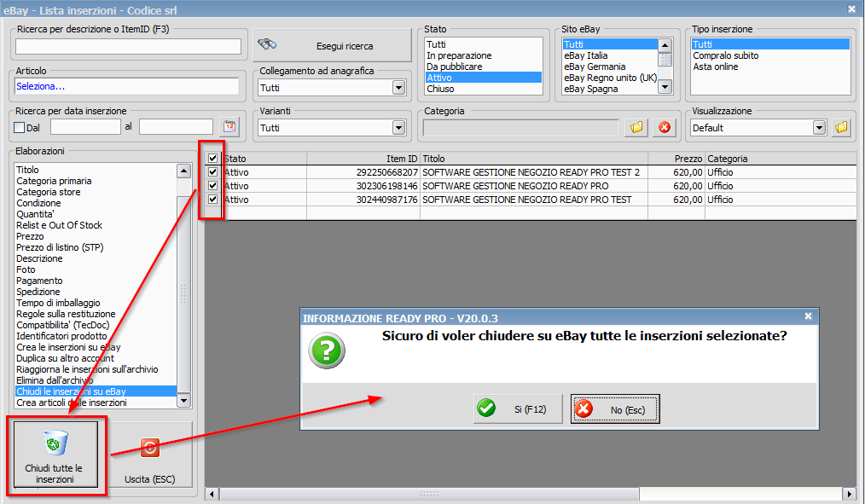
Task: Click horizontal scrollbar left arrow
Action: (212, 494)
